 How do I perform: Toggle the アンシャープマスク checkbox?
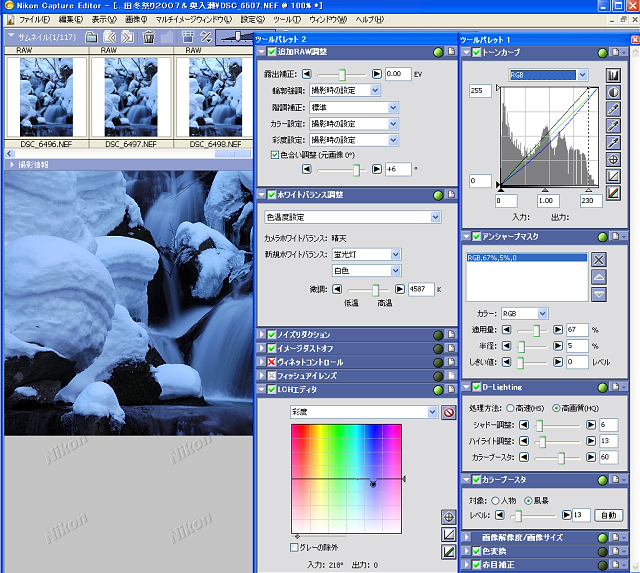(x=476, y=236)
